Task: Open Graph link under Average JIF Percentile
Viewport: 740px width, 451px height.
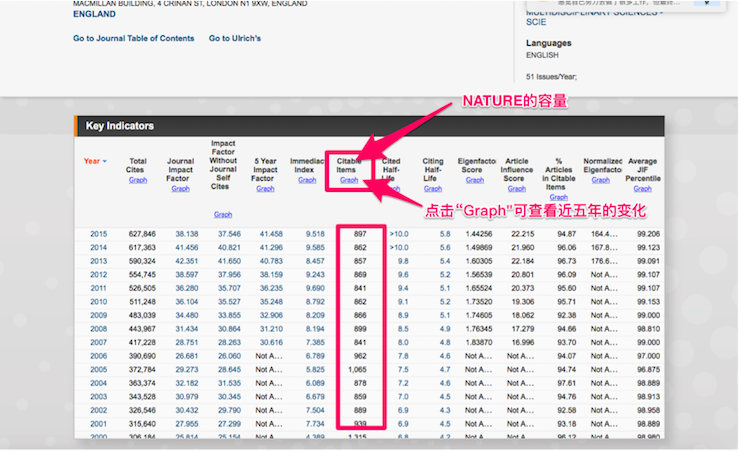Action: tap(642, 188)
